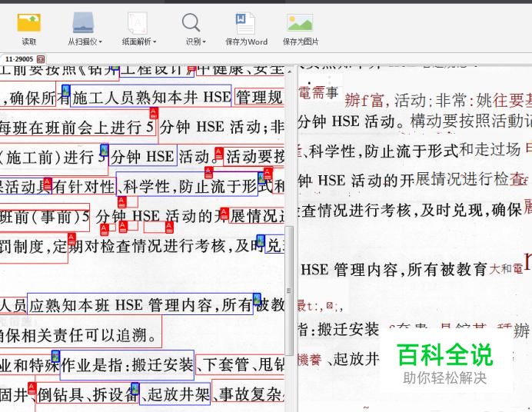This screenshot has width=532, height=412.
Task: Open the 从扫描仪 dropdown arrow
Action: tap(101, 42)
